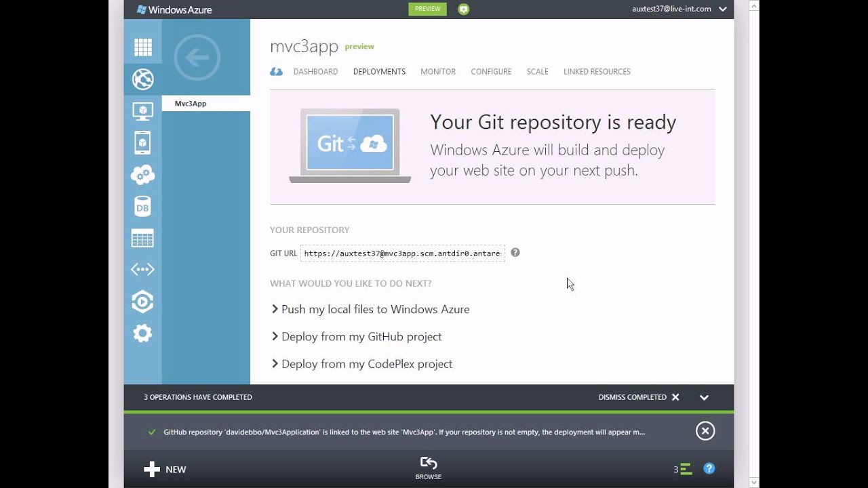Expand Deploy from my GitHub project
This screenshot has height=488, width=868.
pos(357,336)
